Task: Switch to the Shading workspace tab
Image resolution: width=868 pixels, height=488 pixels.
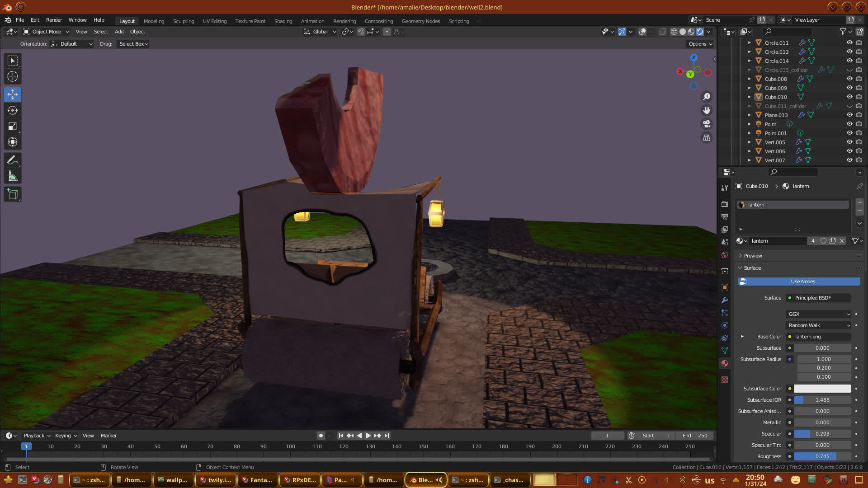Action: tap(283, 21)
